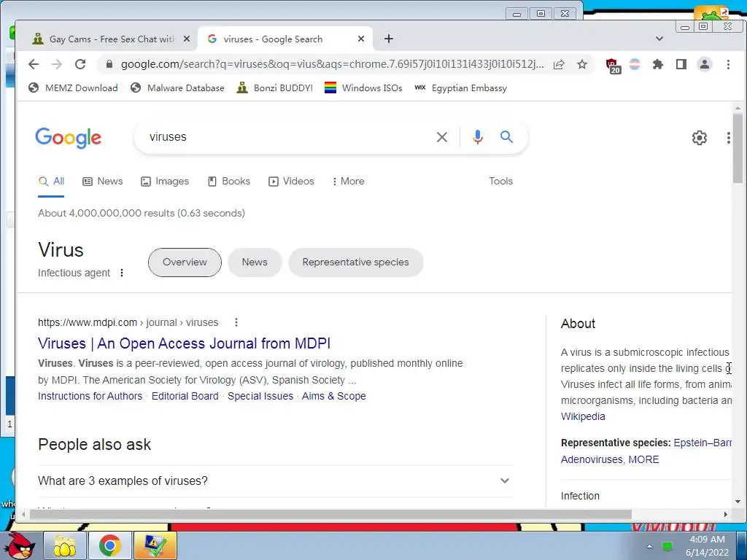Click the forward navigation arrow

click(x=57, y=64)
